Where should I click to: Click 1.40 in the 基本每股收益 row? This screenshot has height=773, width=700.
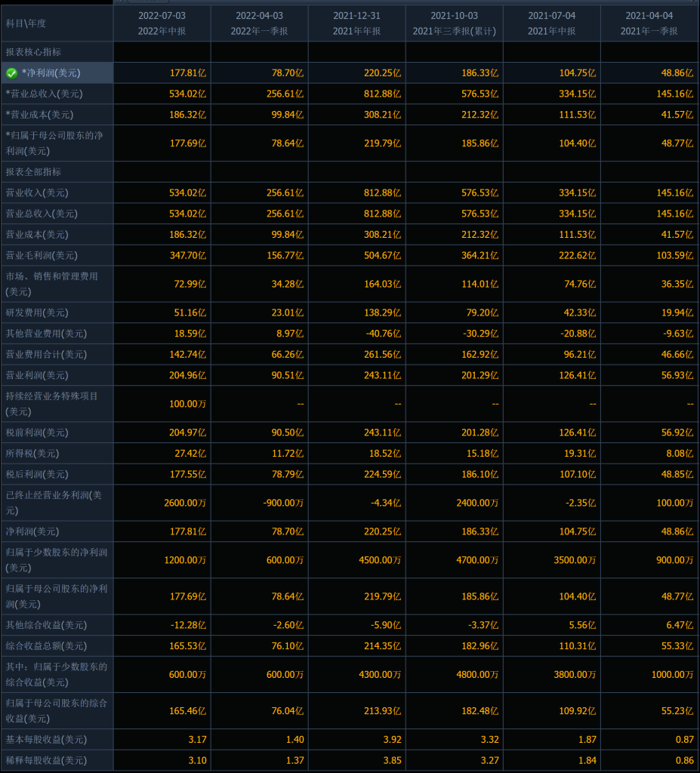tap(295, 740)
